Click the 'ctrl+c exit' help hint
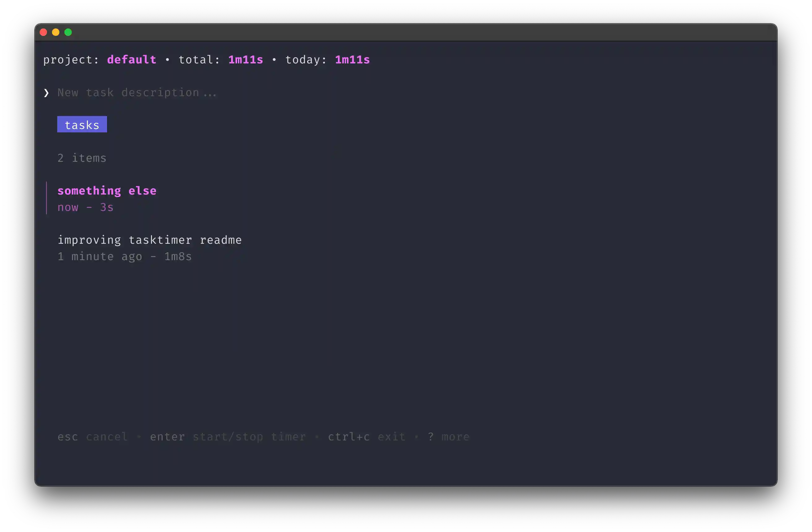Image resolution: width=812 pixels, height=532 pixels. click(367, 437)
